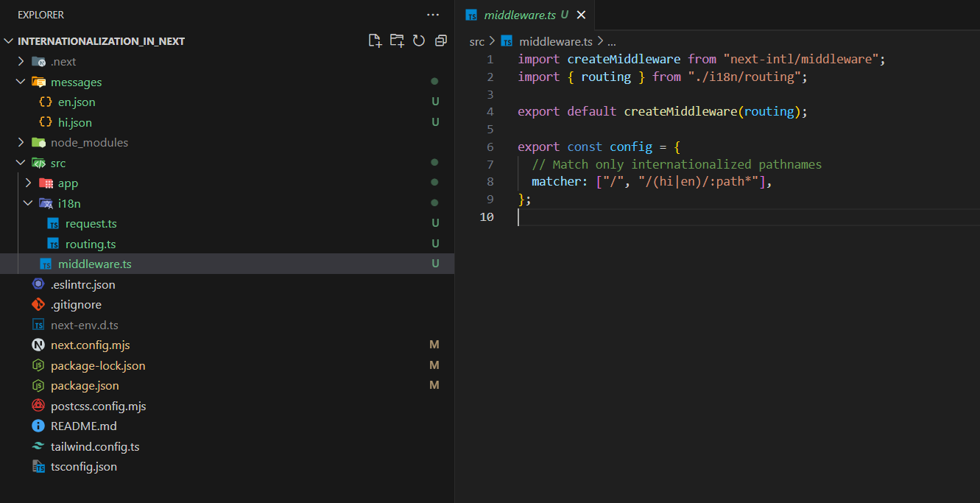Select the middleware.ts editor tab
Image resolution: width=980 pixels, height=503 pixels.
click(x=524, y=15)
